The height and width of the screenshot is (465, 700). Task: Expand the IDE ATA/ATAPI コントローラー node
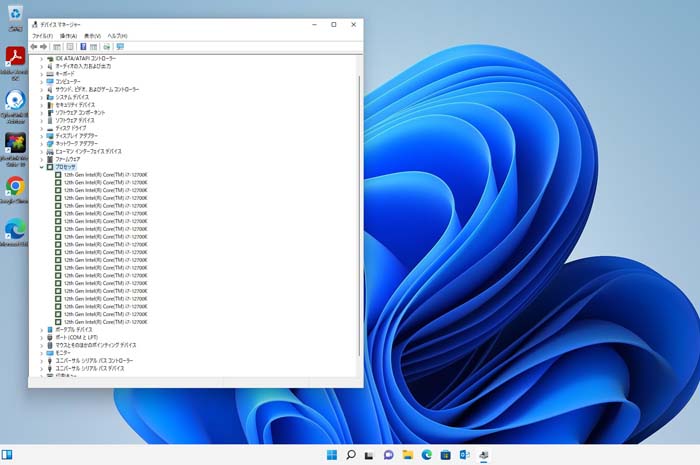tap(42, 59)
